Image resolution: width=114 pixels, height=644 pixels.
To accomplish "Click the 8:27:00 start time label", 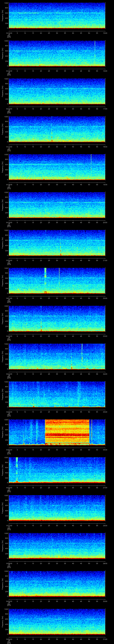I will tap(9, 525).
